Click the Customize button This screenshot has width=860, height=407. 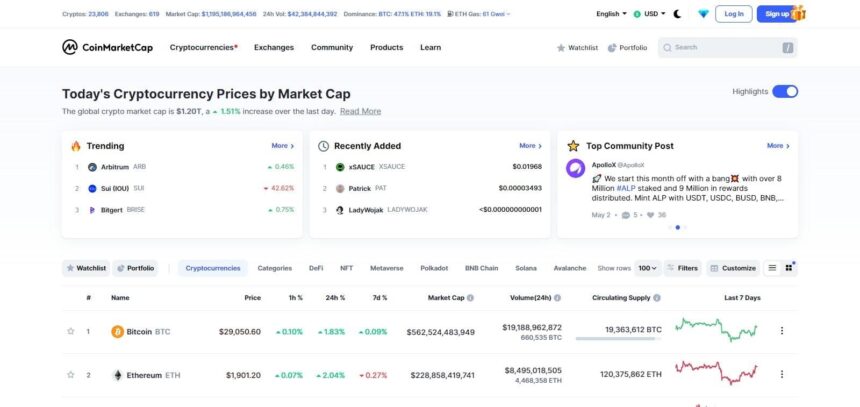pos(733,268)
